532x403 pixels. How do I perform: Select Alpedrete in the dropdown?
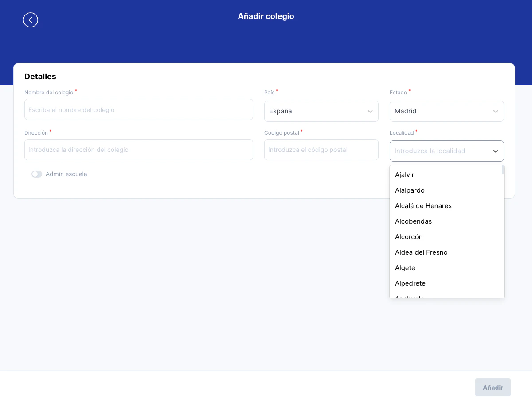(410, 283)
